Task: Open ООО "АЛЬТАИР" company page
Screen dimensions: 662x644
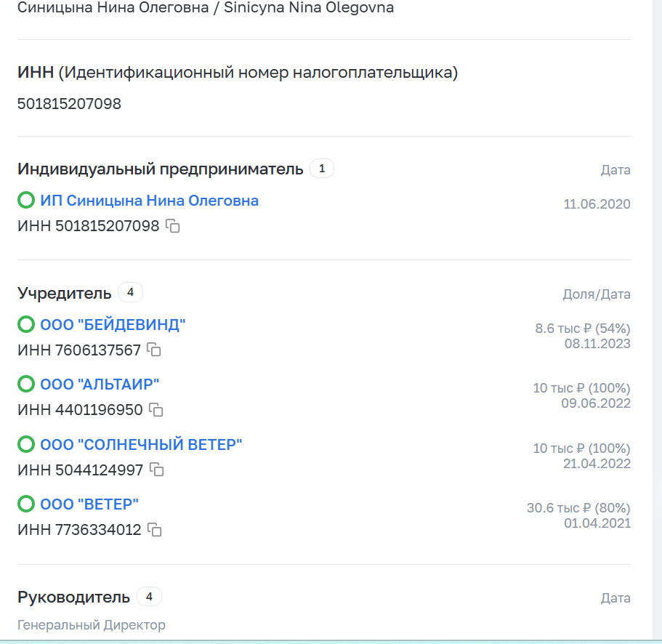Action: pyautogui.click(x=100, y=385)
